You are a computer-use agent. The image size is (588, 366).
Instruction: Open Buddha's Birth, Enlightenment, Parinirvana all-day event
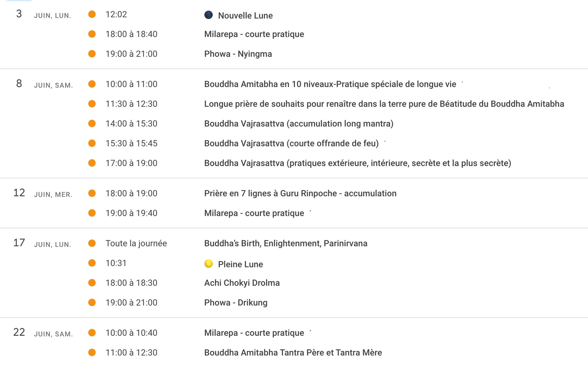pos(286,243)
